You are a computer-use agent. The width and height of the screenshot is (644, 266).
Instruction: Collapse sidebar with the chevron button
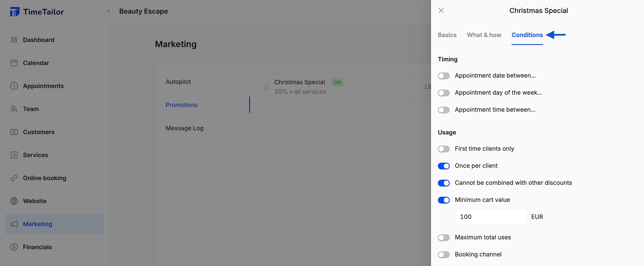coord(108,11)
